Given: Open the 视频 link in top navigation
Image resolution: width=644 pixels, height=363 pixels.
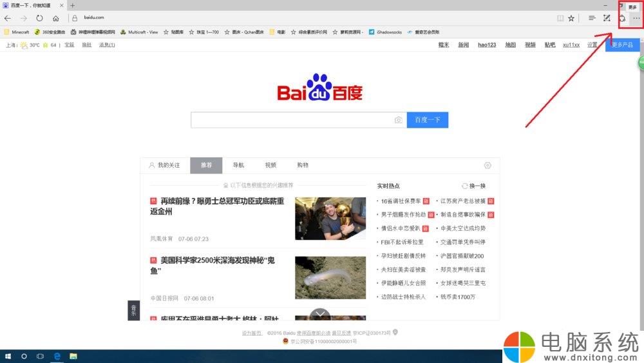Looking at the screenshot, I should [530, 44].
